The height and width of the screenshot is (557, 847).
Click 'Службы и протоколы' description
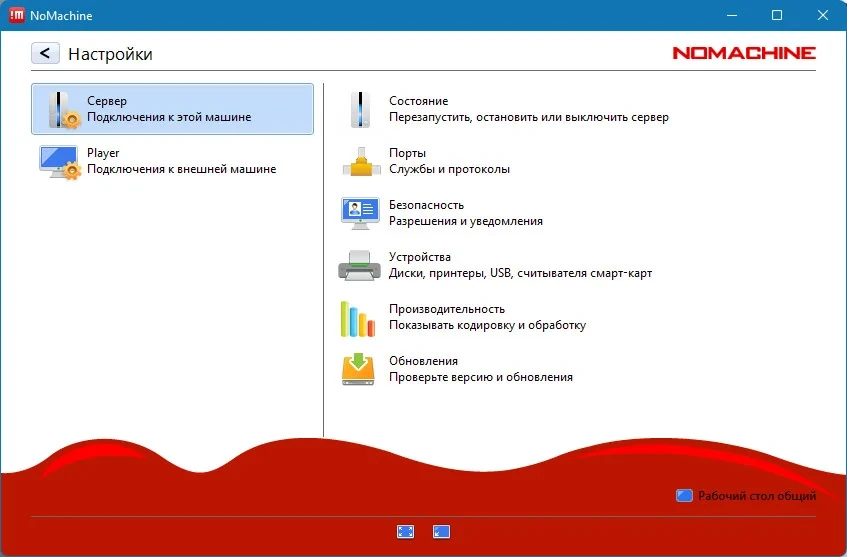coord(449,169)
